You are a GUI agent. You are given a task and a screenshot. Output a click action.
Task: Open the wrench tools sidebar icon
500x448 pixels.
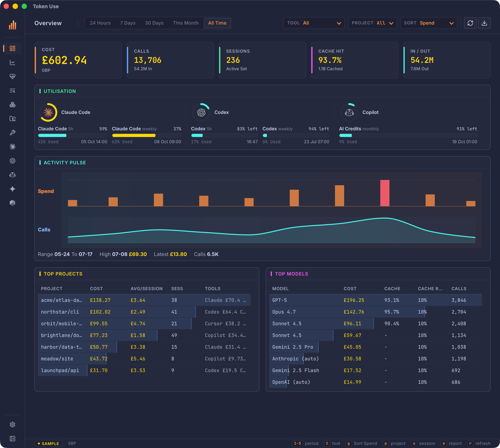tap(12, 133)
